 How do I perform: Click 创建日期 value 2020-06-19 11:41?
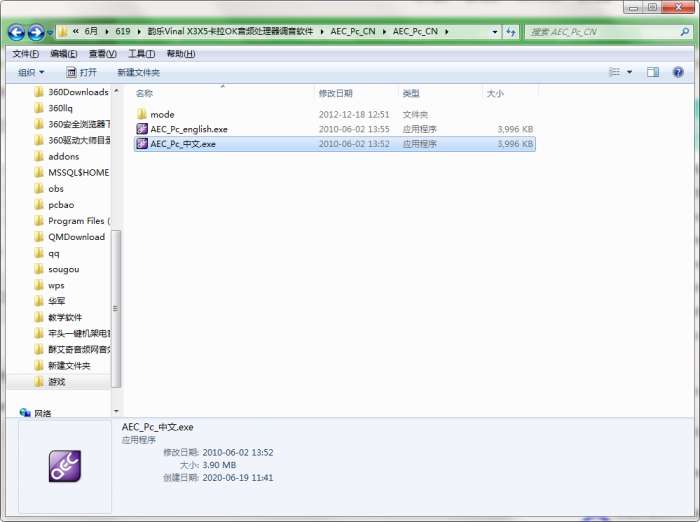pos(238,478)
